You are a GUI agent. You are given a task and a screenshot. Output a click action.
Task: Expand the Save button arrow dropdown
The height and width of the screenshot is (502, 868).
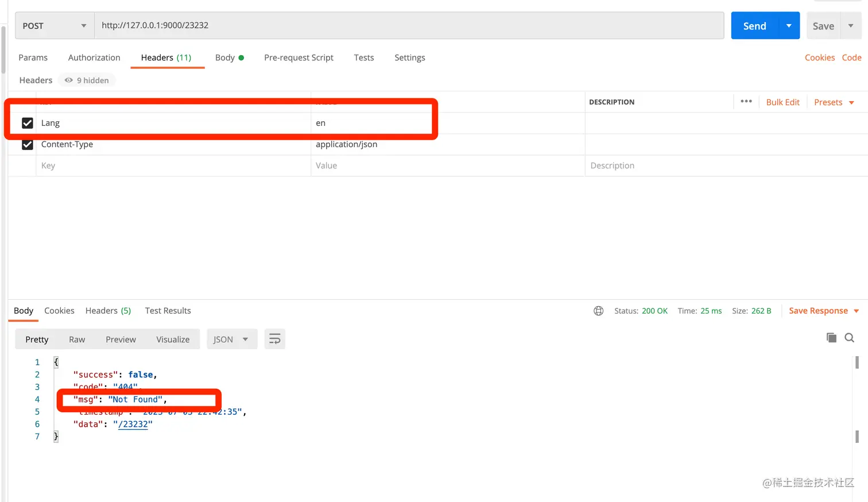(851, 26)
